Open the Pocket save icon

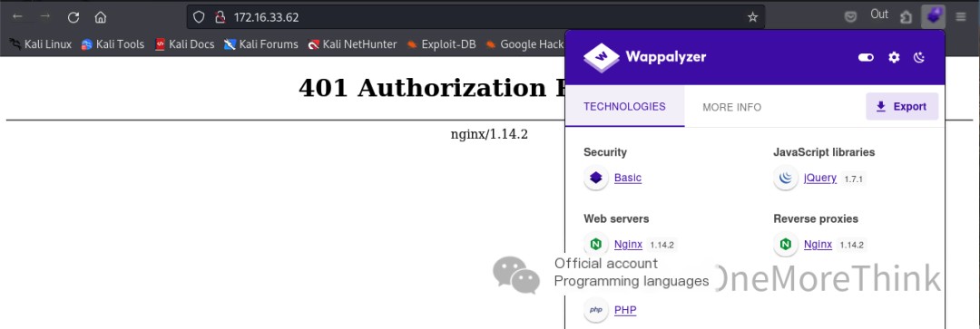(850, 17)
